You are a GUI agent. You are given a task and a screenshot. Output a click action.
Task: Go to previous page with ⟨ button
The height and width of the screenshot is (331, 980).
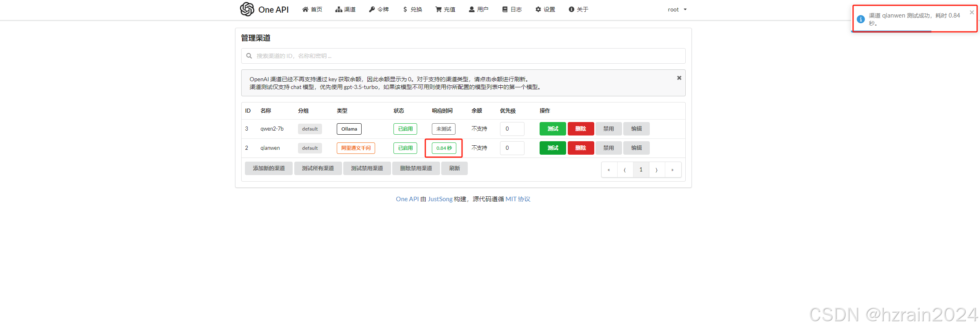pyautogui.click(x=625, y=170)
